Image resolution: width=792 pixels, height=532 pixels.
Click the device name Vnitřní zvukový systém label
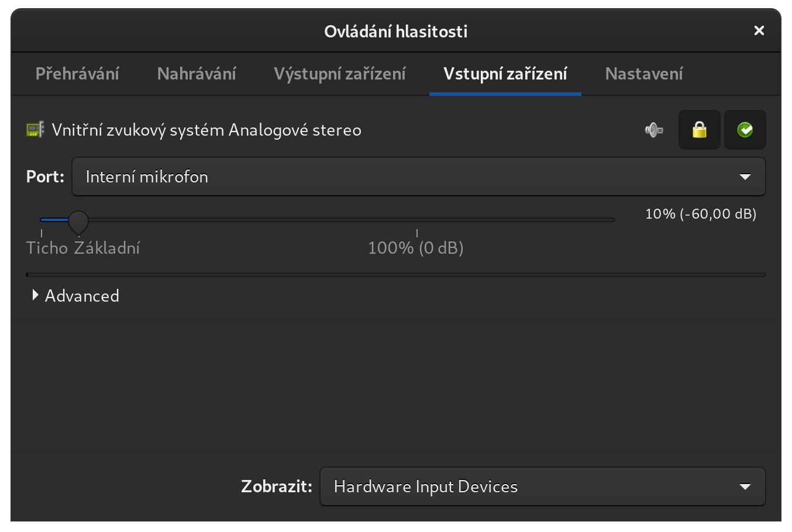coord(206,130)
